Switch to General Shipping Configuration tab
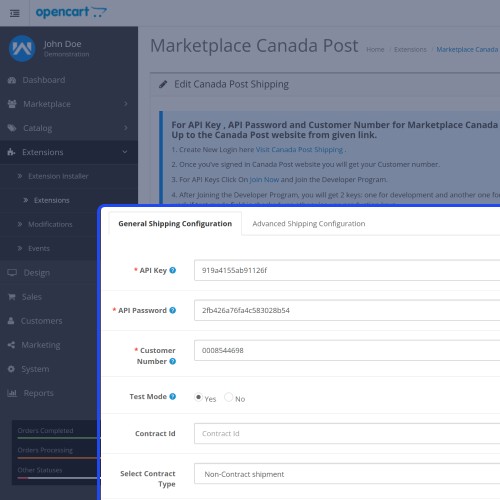500x500 pixels. tap(175, 224)
